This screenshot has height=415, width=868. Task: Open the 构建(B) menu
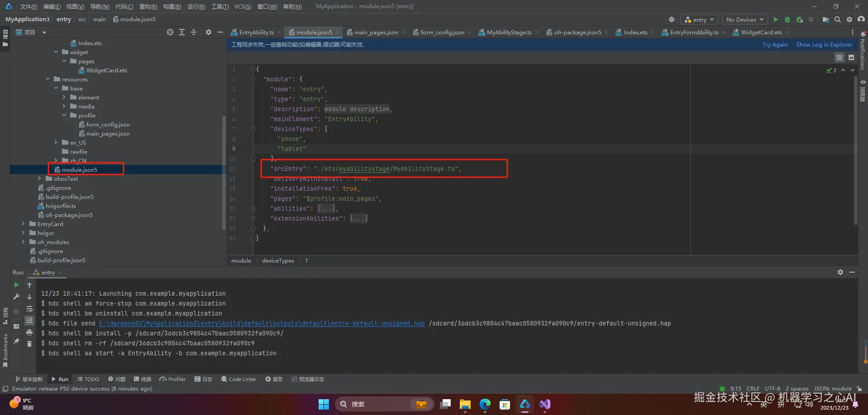coord(172,6)
